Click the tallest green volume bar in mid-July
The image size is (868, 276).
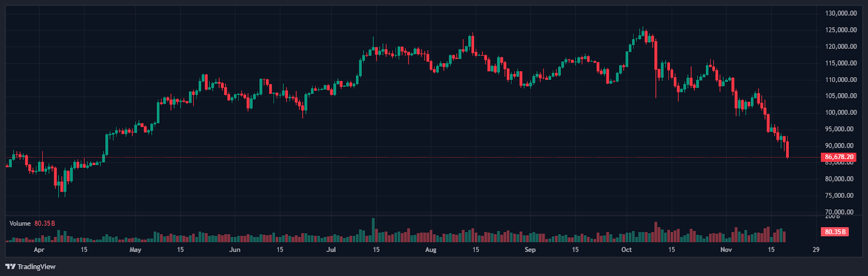pos(373,230)
